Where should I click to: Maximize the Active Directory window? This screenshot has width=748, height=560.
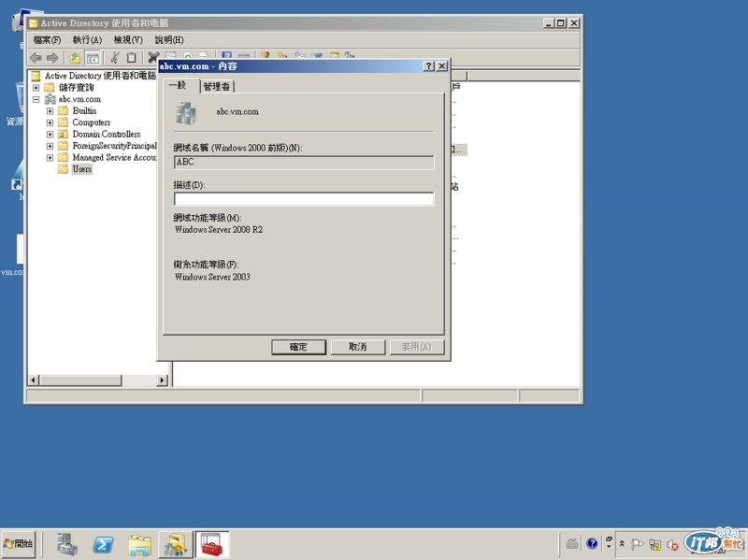[x=561, y=22]
